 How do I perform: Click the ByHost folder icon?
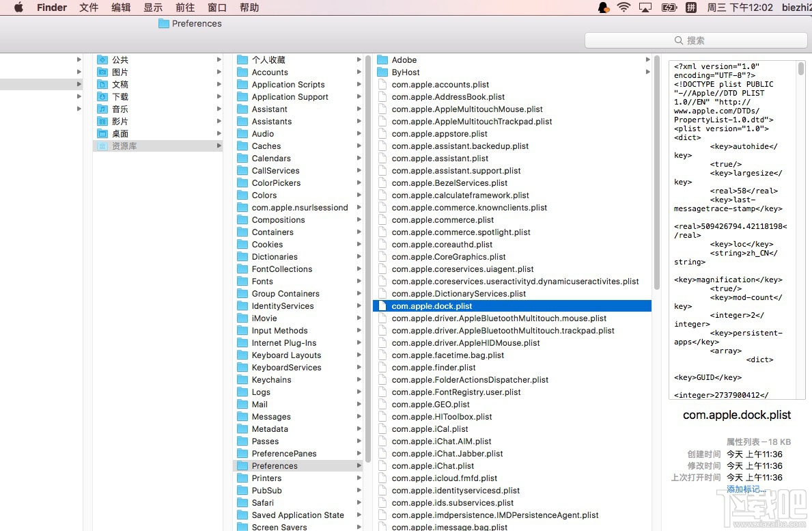pyautogui.click(x=382, y=72)
